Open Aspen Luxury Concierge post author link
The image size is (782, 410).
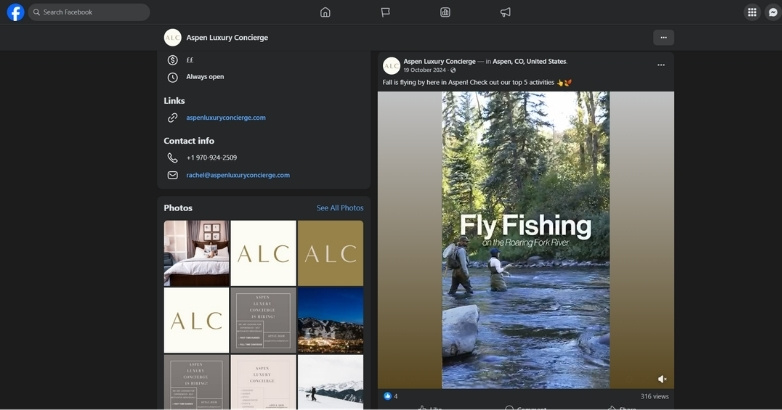pyautogui.click(x=439, y=61)
